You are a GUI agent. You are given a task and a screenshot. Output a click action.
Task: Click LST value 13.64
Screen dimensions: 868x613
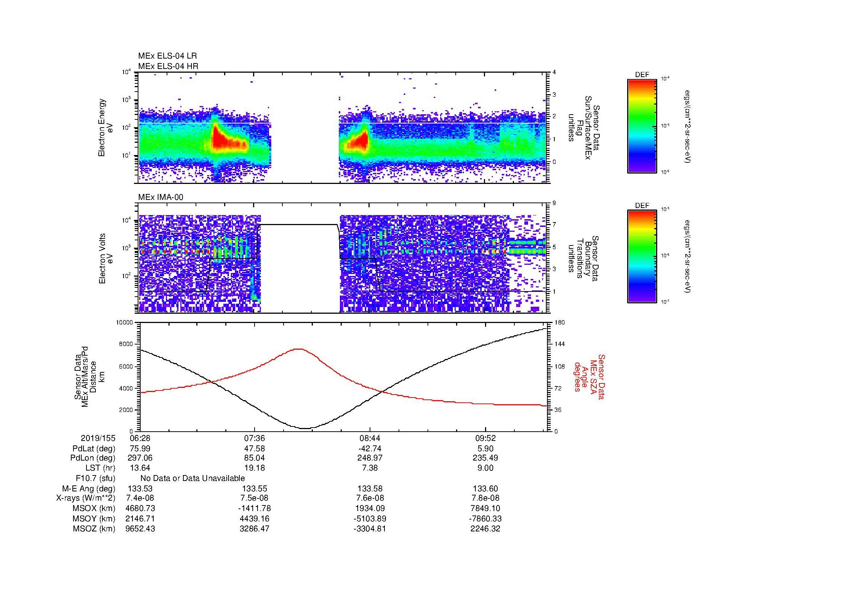140,468
